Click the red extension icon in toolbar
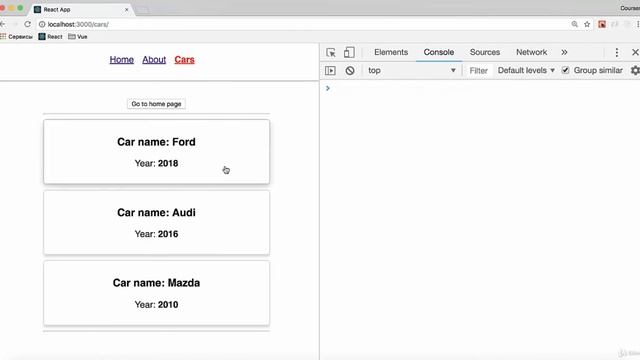The height and width of the screenshot is (360, 640). pyautogui.click(x=602, y=24)
